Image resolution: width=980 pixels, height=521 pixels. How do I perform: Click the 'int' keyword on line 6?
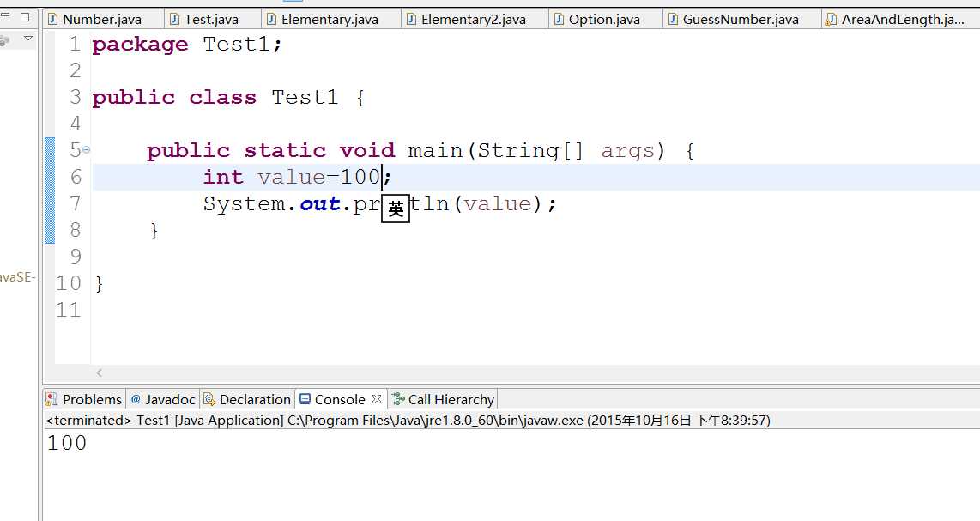tap(223, 177)
